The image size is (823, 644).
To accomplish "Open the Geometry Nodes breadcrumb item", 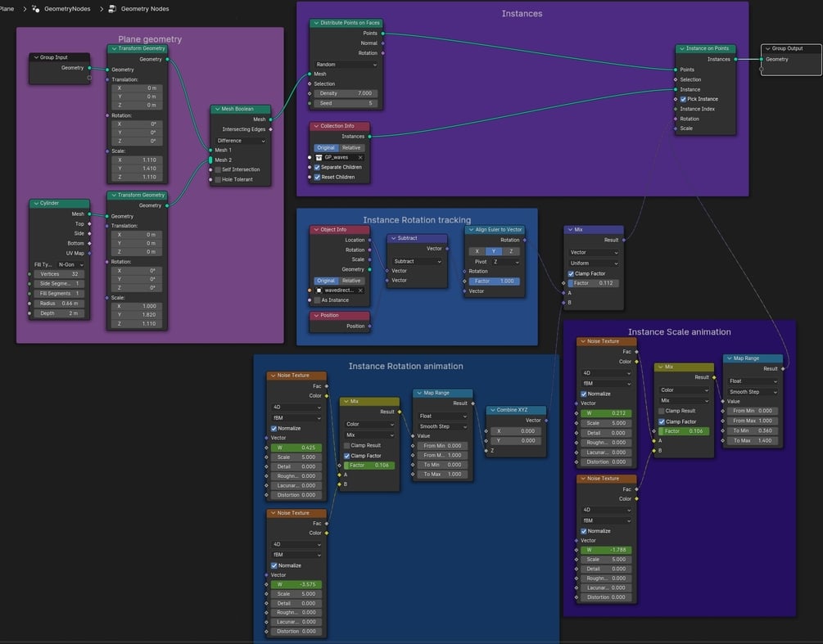I will point(145,8).
